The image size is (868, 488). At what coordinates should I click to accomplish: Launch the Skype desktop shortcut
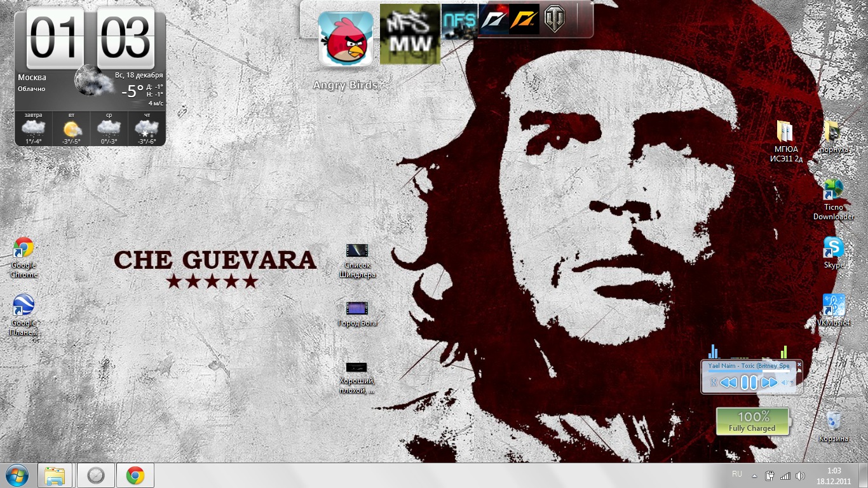point(834,252)
